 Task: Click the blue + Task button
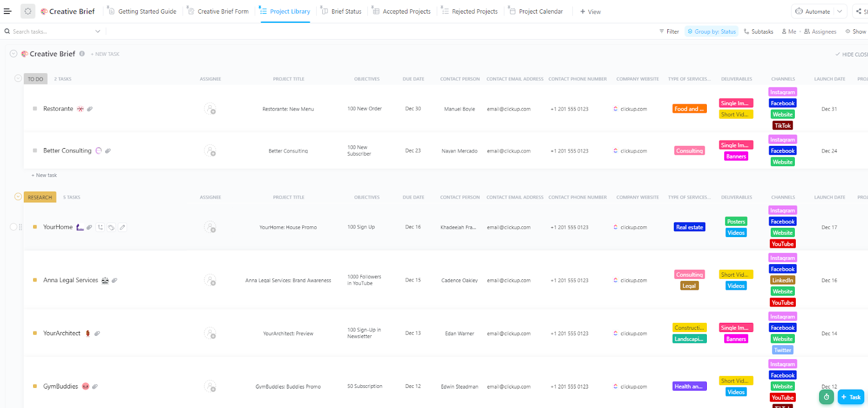pyautogui.click(x=851, y=397)
